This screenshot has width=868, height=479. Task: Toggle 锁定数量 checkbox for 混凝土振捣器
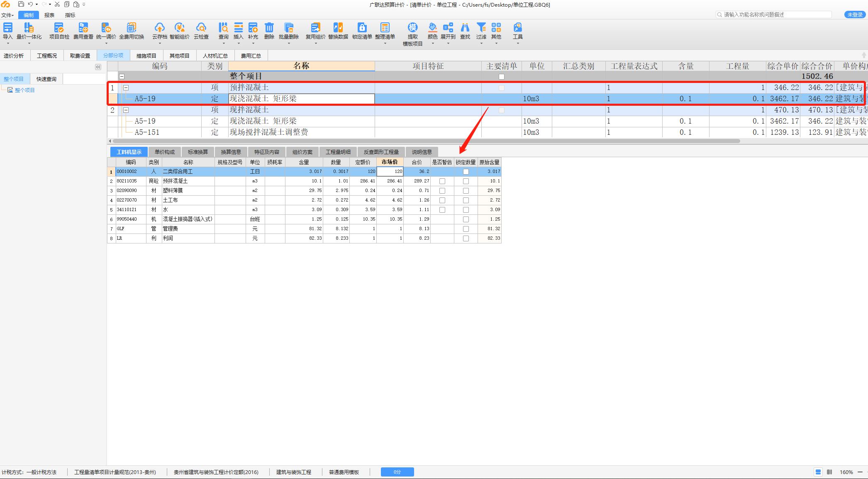[466, 219]
